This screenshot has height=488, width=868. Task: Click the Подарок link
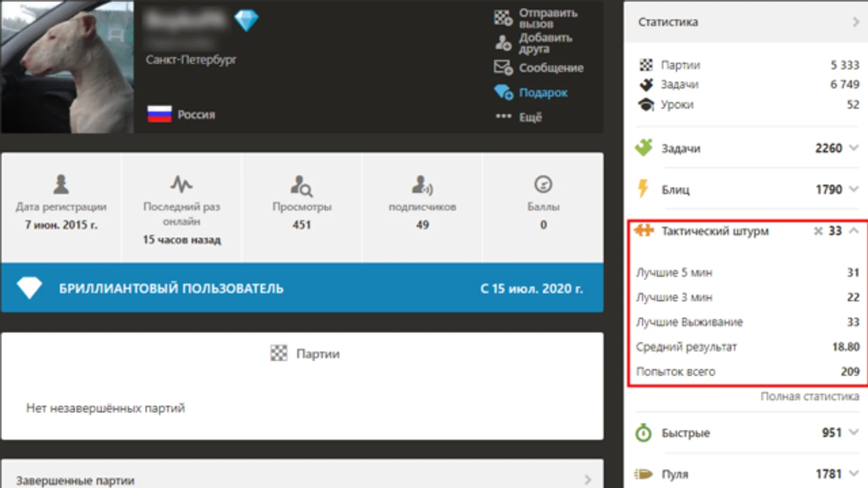click(x=543, y=92)
